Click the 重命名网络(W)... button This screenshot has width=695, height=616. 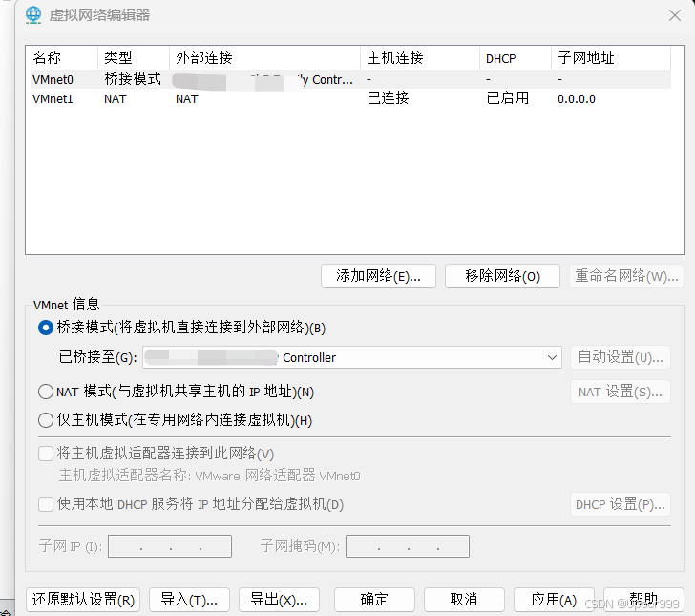point(626,276)
